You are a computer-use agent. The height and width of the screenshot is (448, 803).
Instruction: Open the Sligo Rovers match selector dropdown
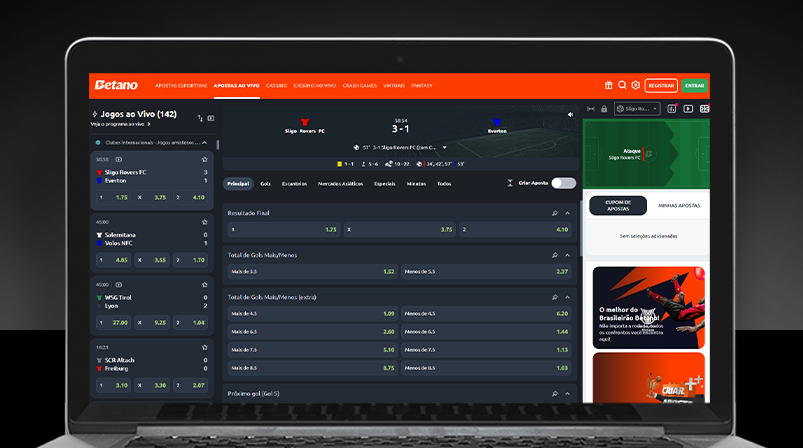pos(635,108)
